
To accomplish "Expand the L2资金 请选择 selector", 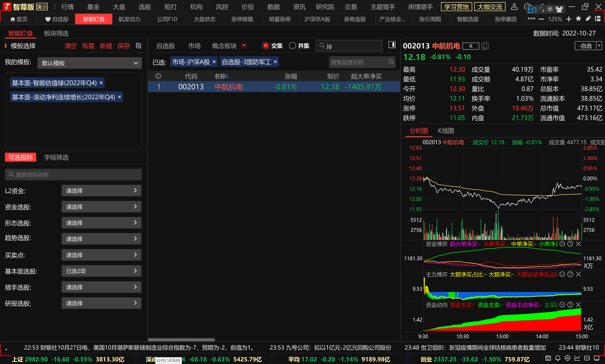I will 102,191.
